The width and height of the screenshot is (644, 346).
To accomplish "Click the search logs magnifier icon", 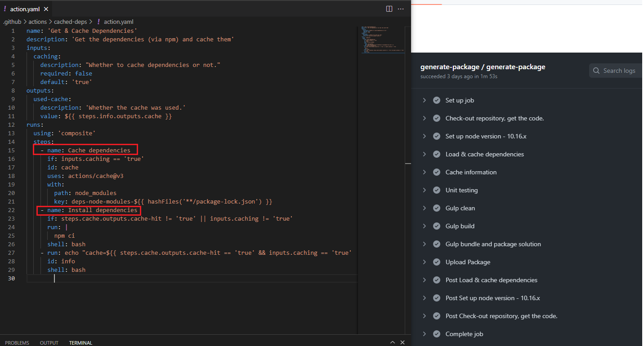I will click(596, 71).
